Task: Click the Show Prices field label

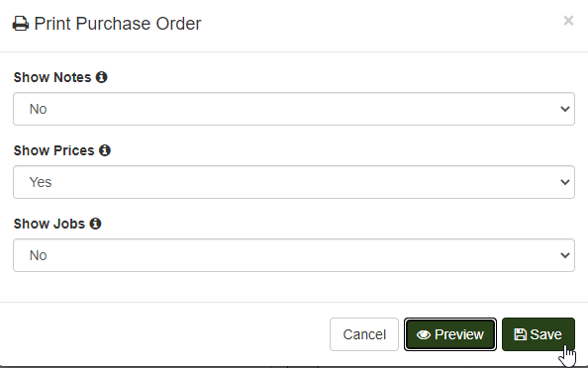Action: [x=54, y=150]
